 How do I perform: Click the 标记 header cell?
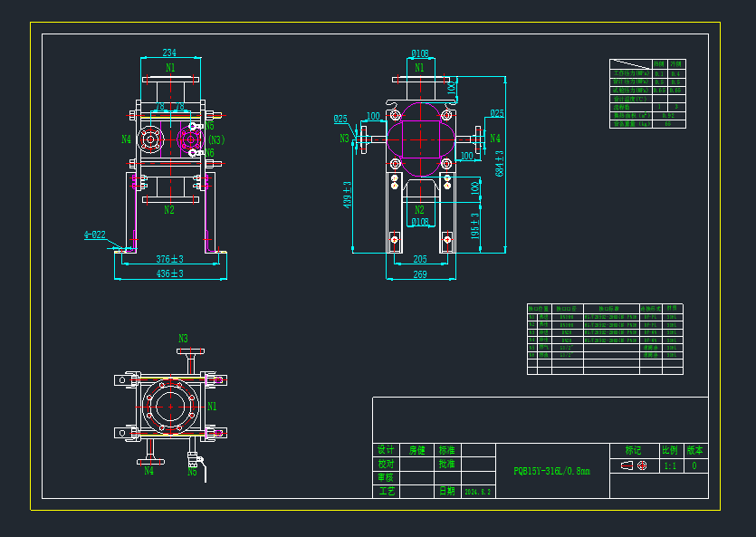pos(635,450)
